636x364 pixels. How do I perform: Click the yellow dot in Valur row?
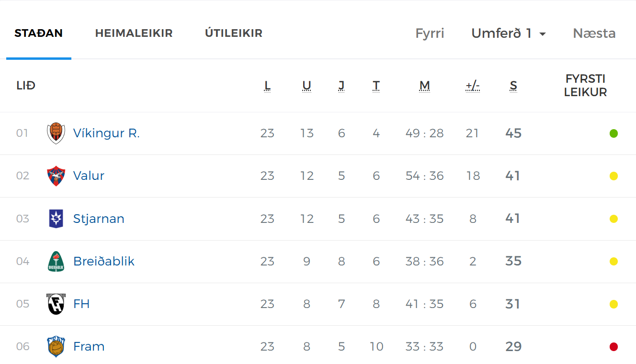(613, 176)
